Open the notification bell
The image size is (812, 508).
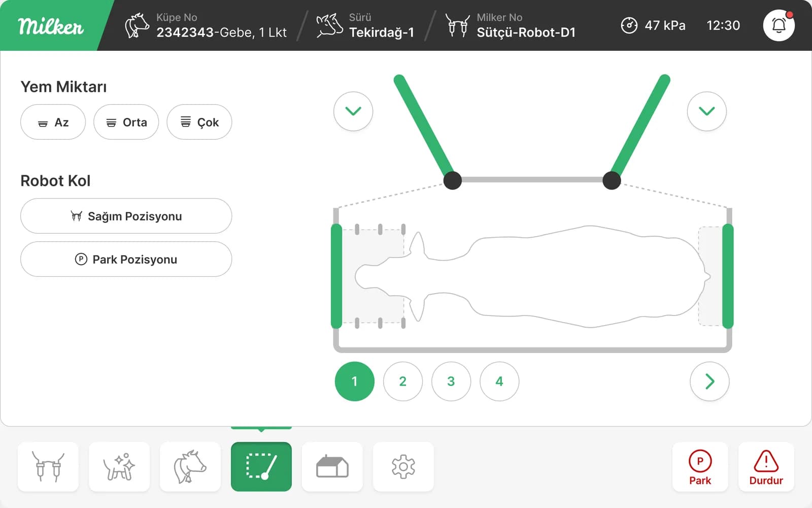coord(779,25)
